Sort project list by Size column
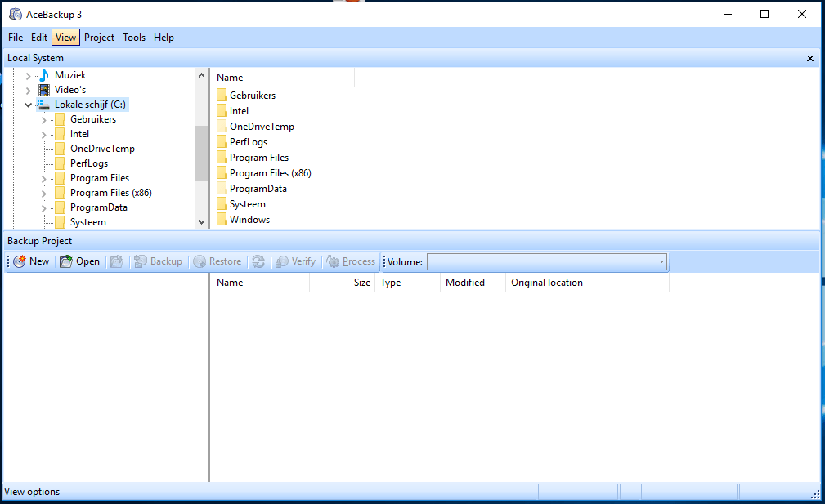Screen dimensions: 825x504 [343, 283]
